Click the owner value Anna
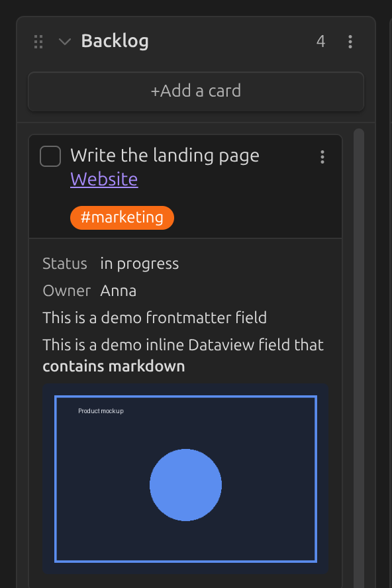Screen dimensions: 392x588 coord(118,291)
